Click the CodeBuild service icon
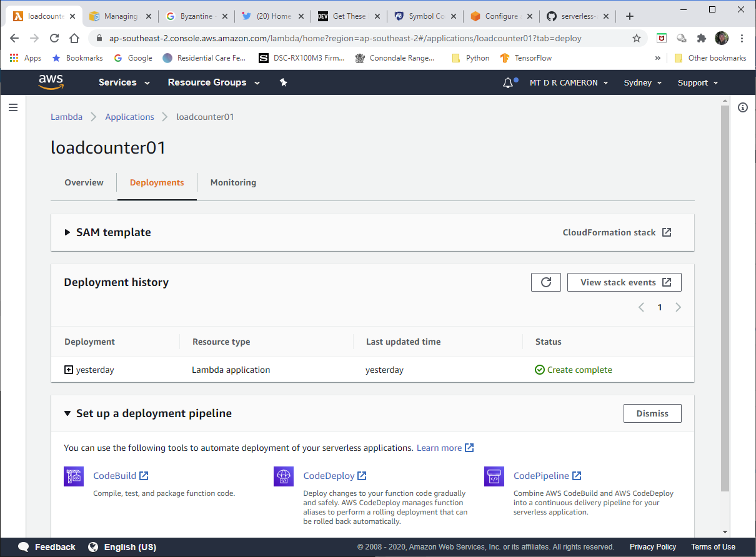The image size is (756, 557). [74, 476]
